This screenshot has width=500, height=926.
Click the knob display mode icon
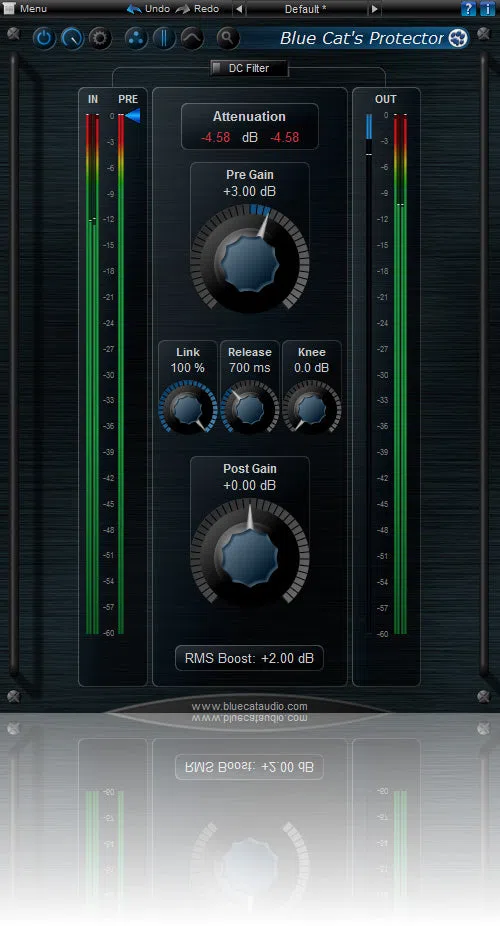click(x=72, y=39)
